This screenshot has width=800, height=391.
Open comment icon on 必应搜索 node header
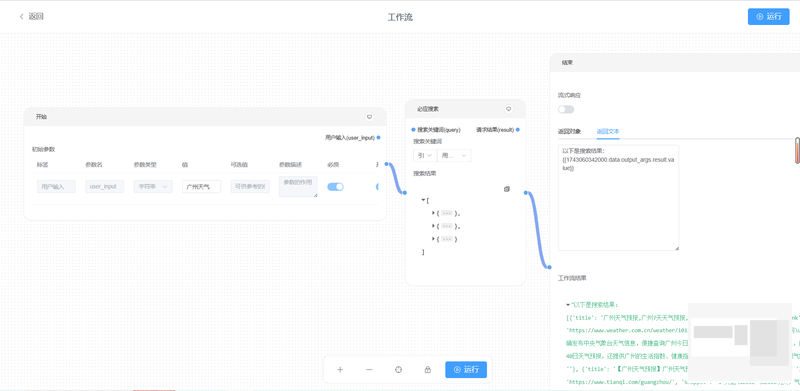click(x=508, y=109)
